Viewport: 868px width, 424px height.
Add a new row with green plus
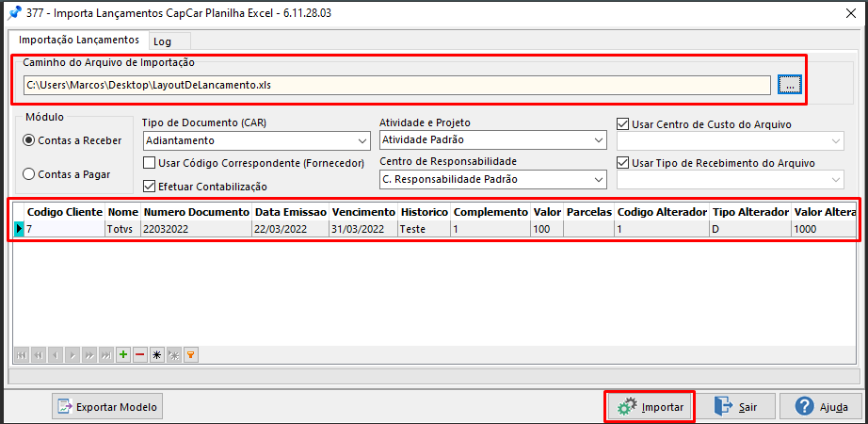point(123,355)
